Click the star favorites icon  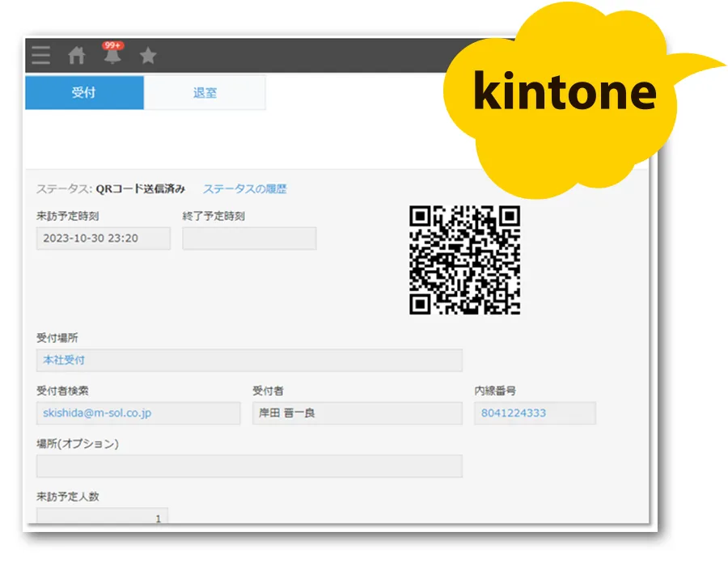148,56
